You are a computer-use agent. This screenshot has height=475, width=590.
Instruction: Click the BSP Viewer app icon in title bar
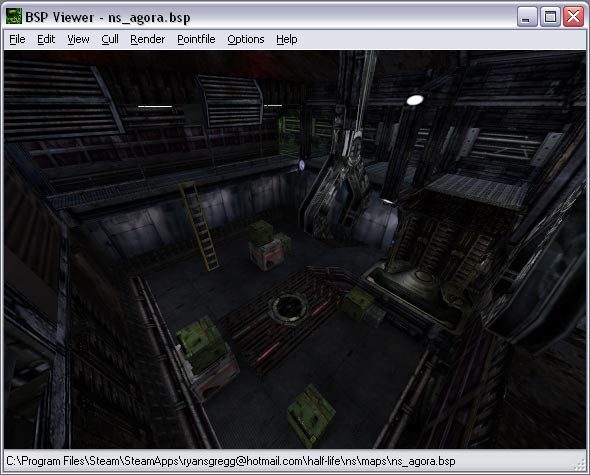click(14, 16)
